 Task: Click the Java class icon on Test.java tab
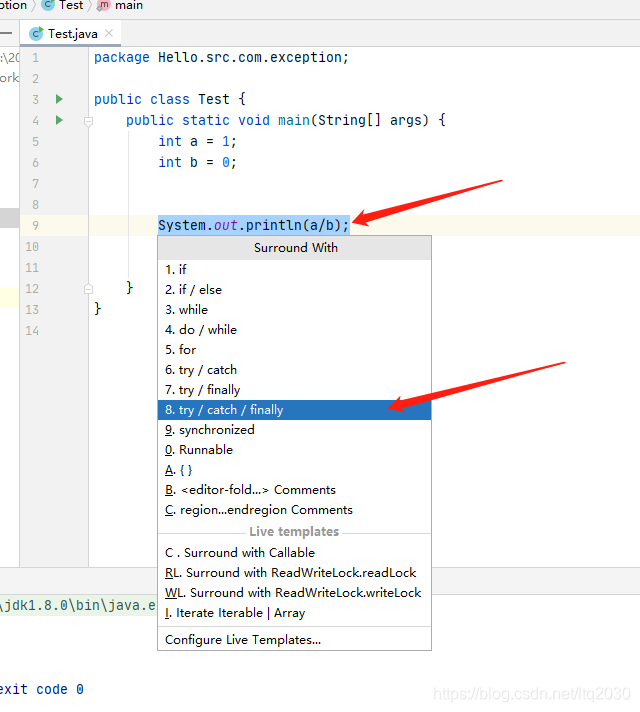tap(36, 34)
